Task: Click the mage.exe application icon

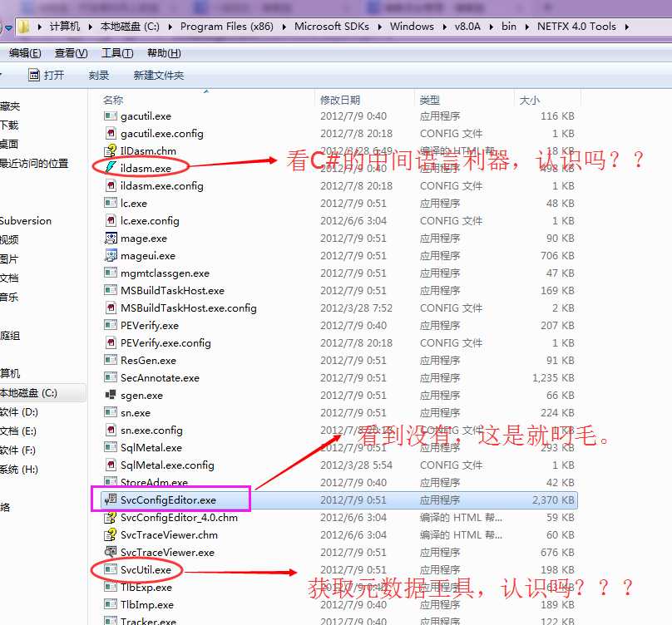Action: [111, 239]
